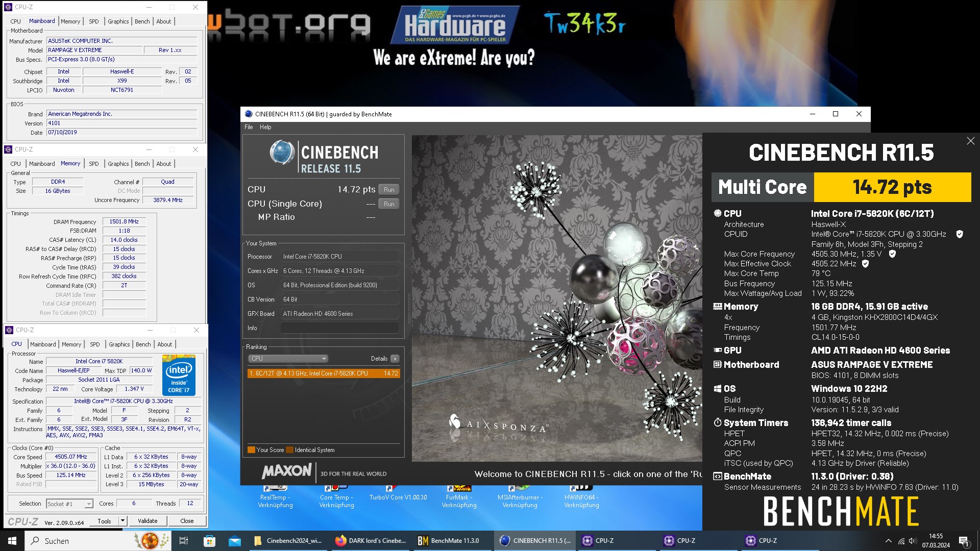The height and width of the screenshot is (551, 980).
Task: Click the GPU icon in BenchMate panel
Action: [718, 350]
